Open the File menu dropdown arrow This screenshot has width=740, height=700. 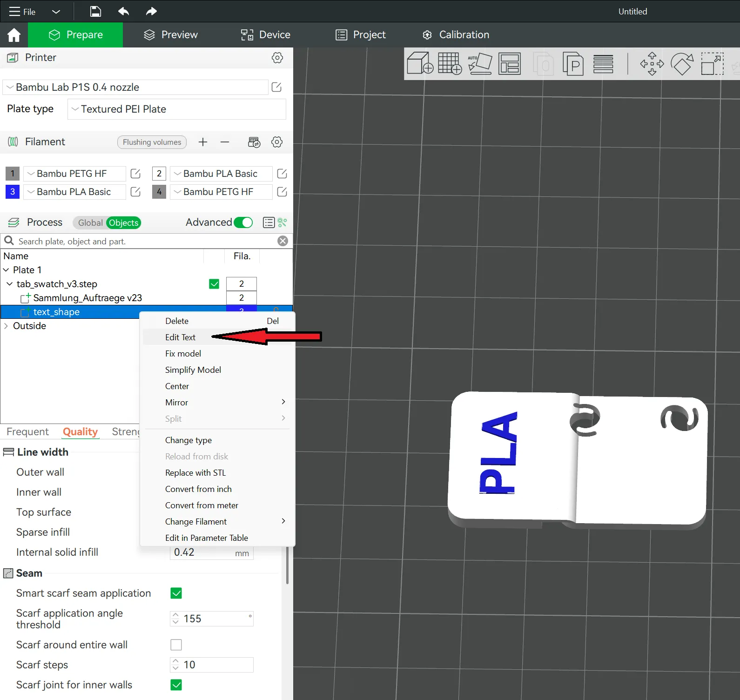56,12
